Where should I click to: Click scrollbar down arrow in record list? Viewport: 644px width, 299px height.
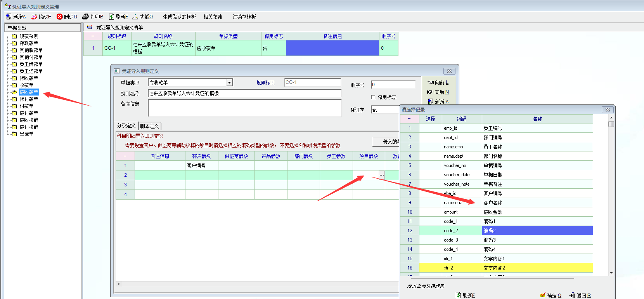[x=611, y=273]
